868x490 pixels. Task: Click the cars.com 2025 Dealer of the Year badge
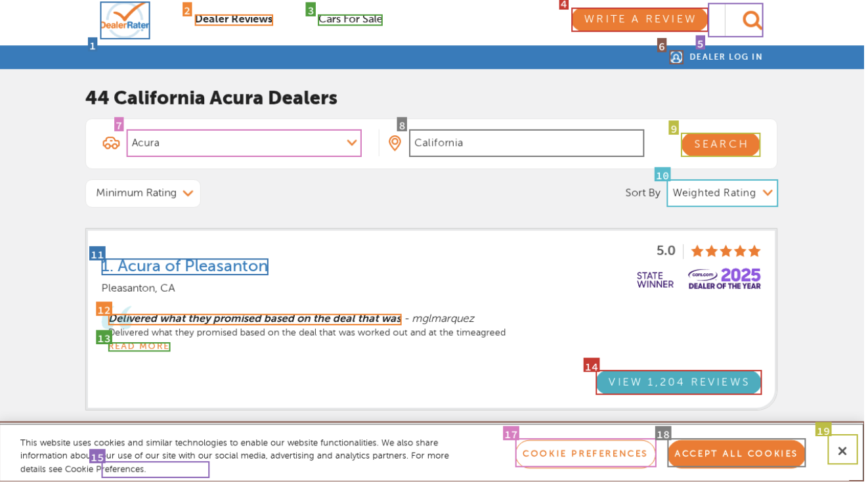coord(724,278)
